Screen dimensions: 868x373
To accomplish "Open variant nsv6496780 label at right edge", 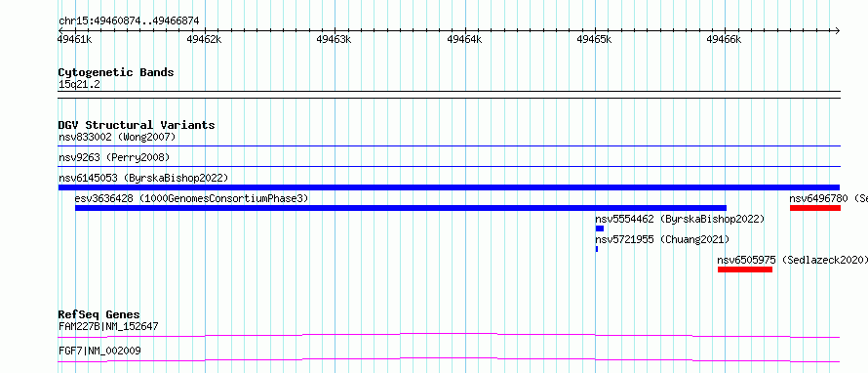I will click(829, 198).
